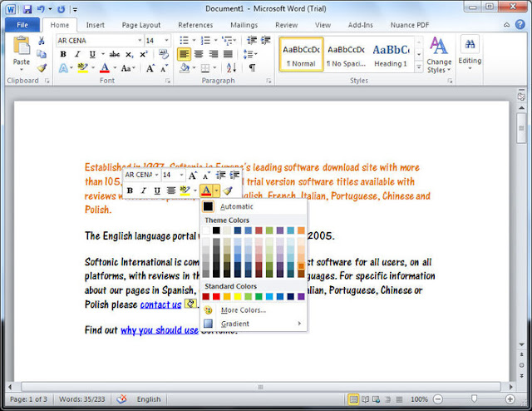The height and width of the screenshot is (411, 532).
Task: Click the Cut scissors icon
Action: tap(42, 41)
